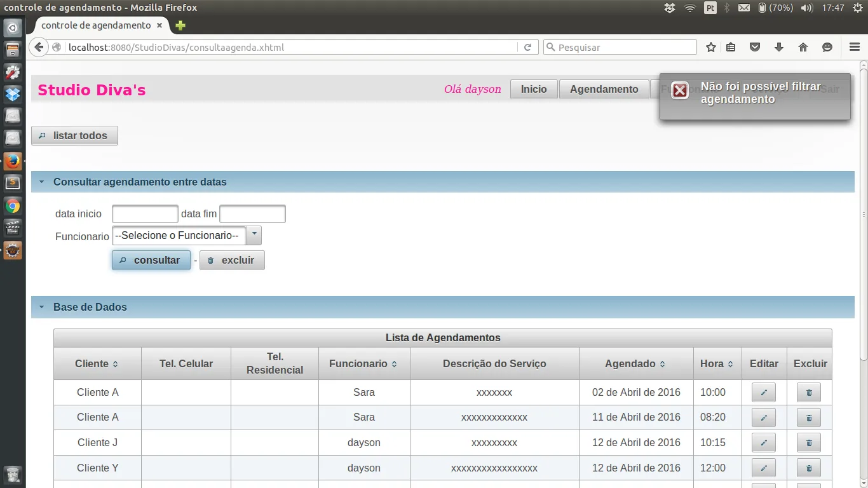Save page to Pocket icon
The width and height of the screenshot is (868, 488).
point(755,47)
